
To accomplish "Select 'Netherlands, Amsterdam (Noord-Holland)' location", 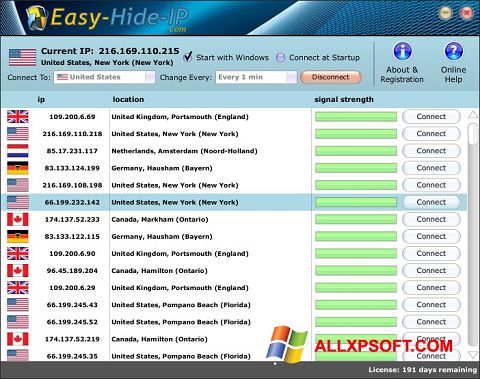I will tap(184, 151).
